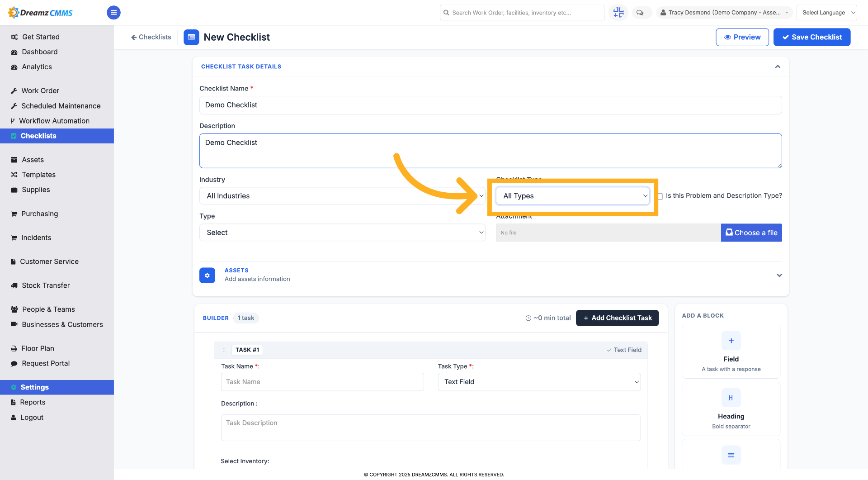Viewport: 868px width, 480px height.
Task: Click the Preview button
Action: pyautogui.click(x=742, y=37)
